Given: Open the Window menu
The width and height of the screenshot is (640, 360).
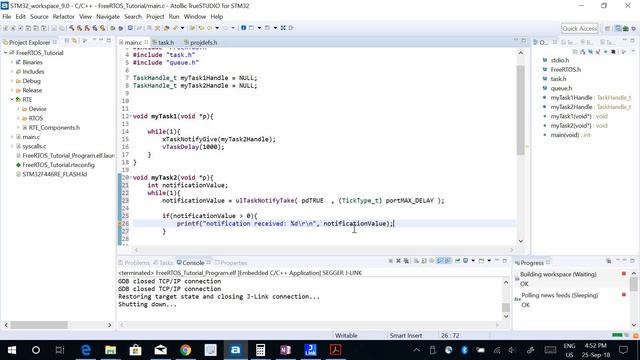Looking at the screenshot, I should (195, 17).
